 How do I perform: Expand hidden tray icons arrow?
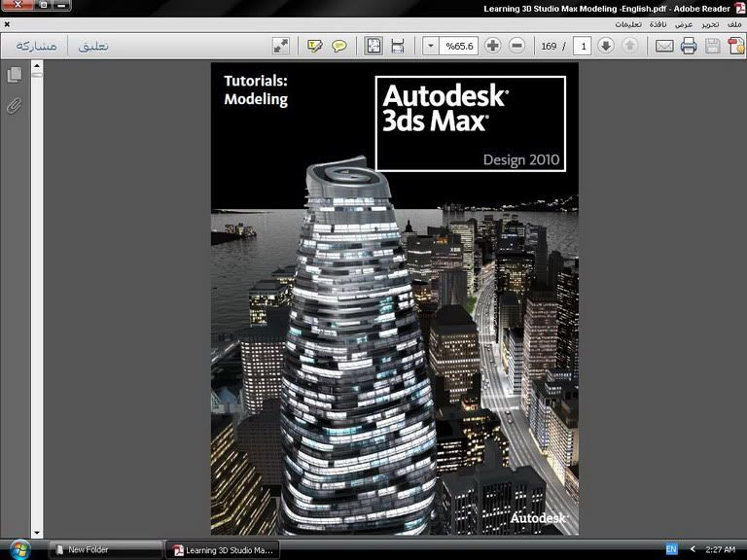693,549
